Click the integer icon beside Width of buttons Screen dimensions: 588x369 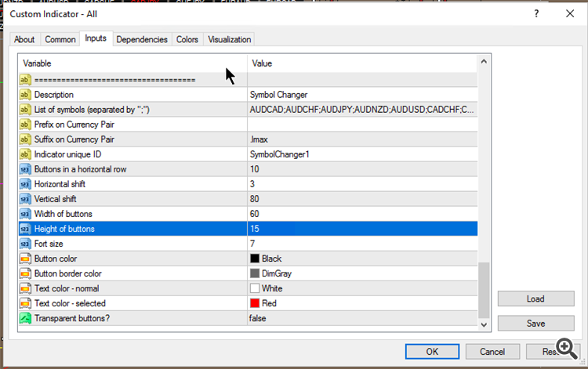coord(25,214)
